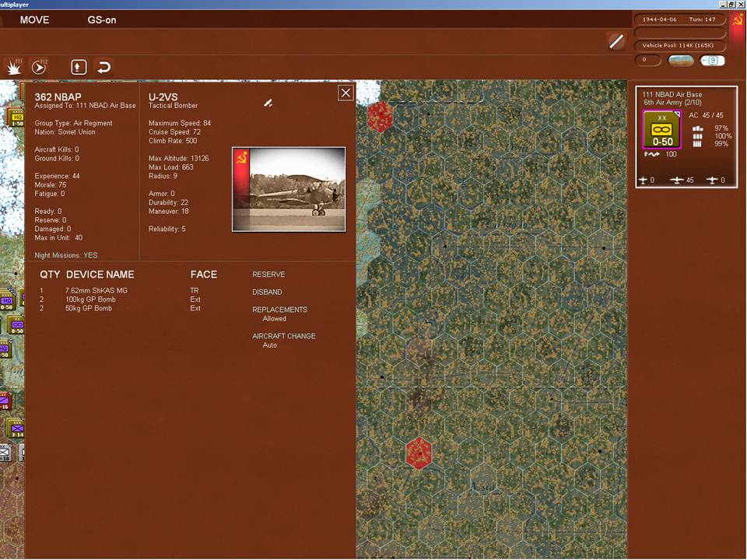Click the 50kg GP Bomb device row
The width and height of the screenshot is (747, 560).
click(x=120, y=309)
